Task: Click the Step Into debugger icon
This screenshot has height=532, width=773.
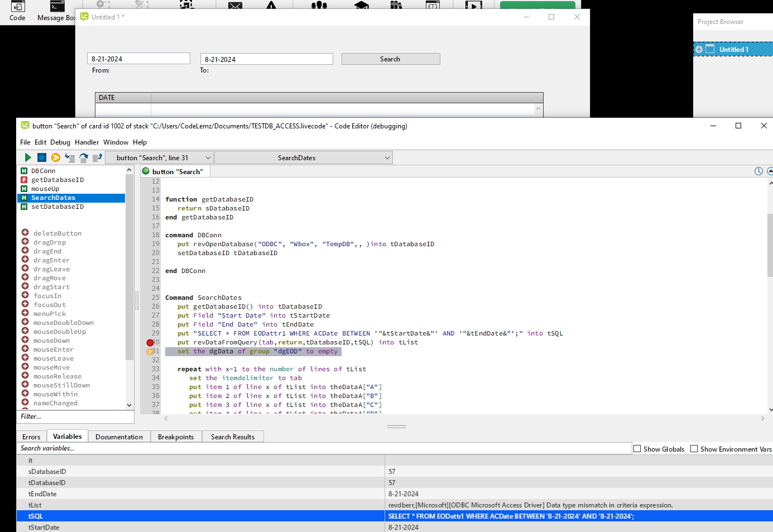Action: click(70, 158)
